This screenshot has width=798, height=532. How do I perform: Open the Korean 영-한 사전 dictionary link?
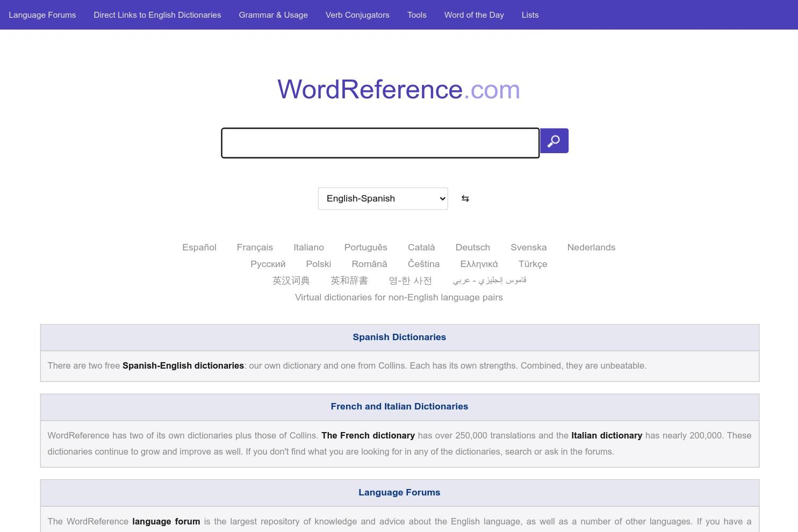(x=411, y=281)
